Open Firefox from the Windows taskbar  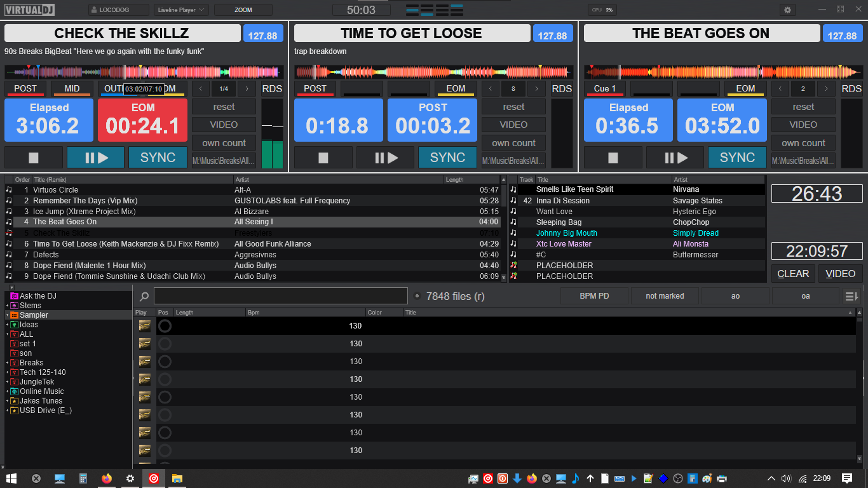pos(106,478)
